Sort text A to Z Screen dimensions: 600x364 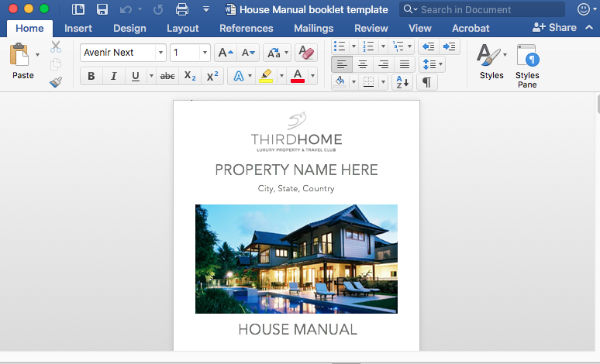point(402,82)
